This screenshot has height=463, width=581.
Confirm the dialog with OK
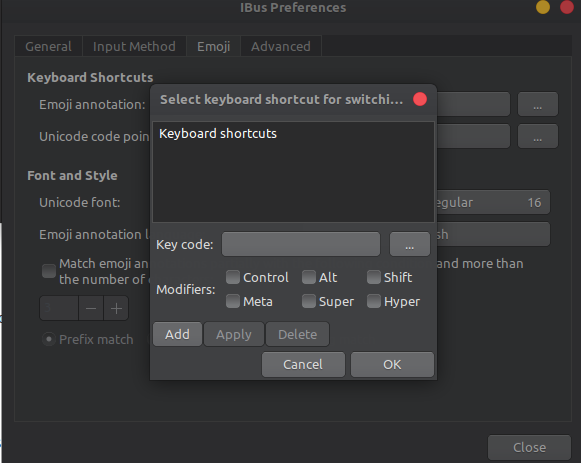392,364
